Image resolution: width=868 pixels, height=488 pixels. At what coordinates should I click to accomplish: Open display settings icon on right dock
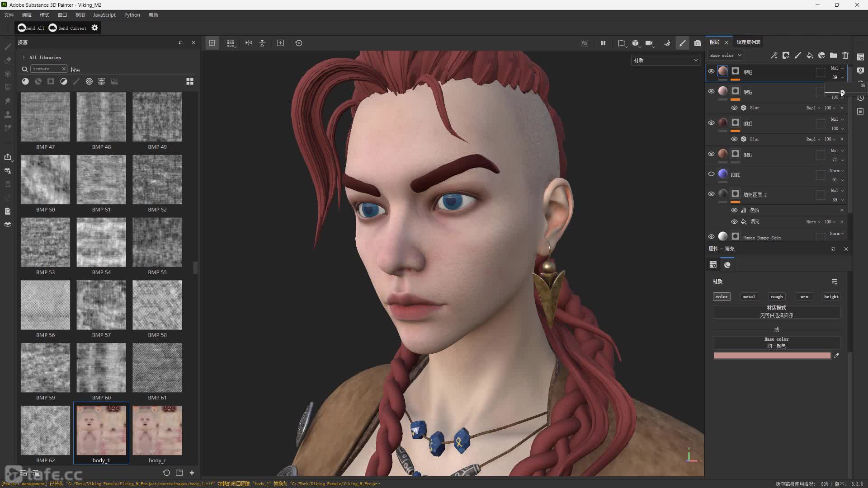(860, 70)
